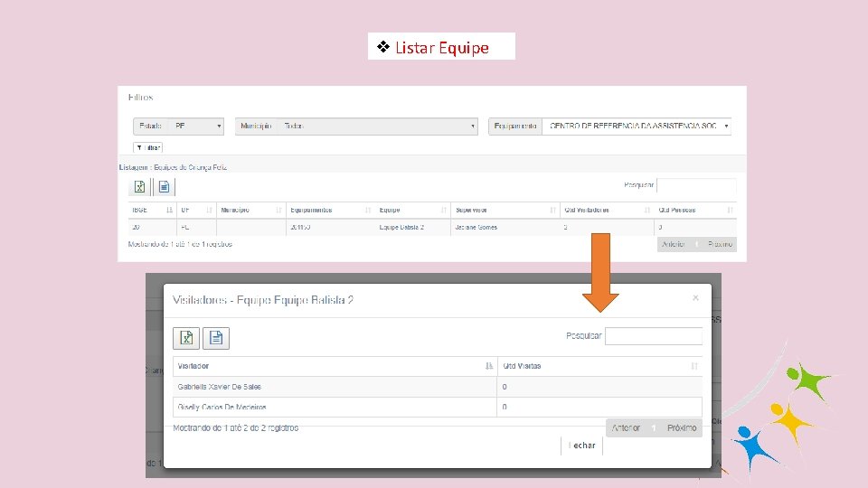The image size is (868, 488).
Task: Click the Fechar button
Action: click(x=581, y=446)
